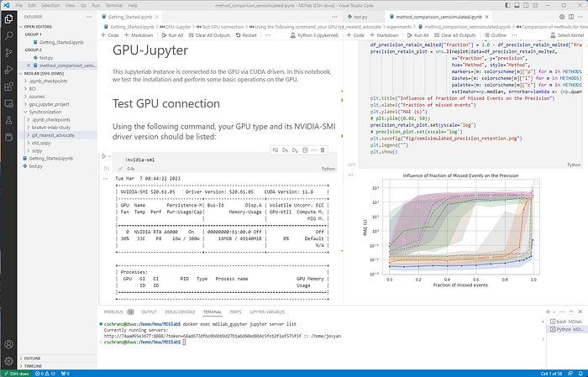Toggle the secondary side bar layout button
Viewport: 588px width, 377px height.
pos(526,5)
